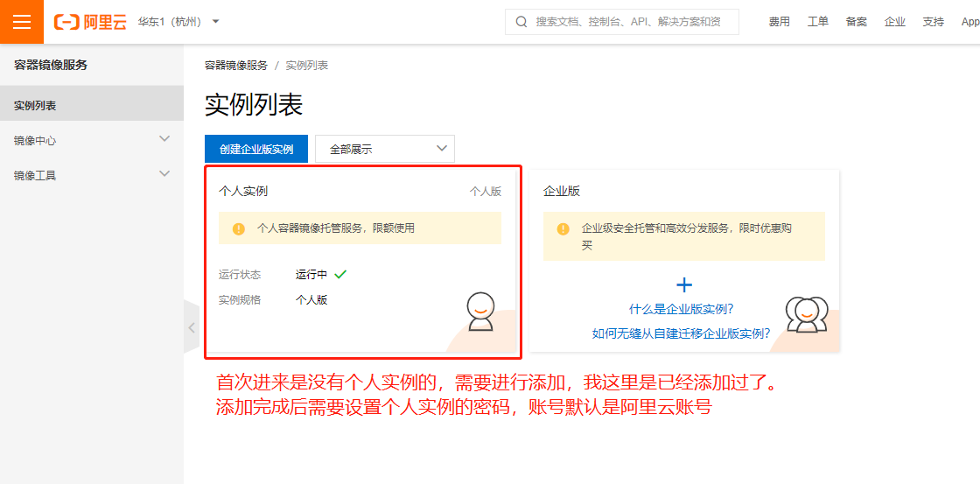
Task: Click the search magnifier icon
Action: coord(521,22)
